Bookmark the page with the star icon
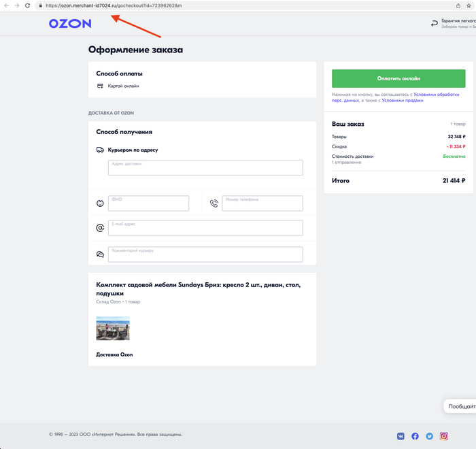This screenshot has width=476, height=449. [x=469, y=5]
